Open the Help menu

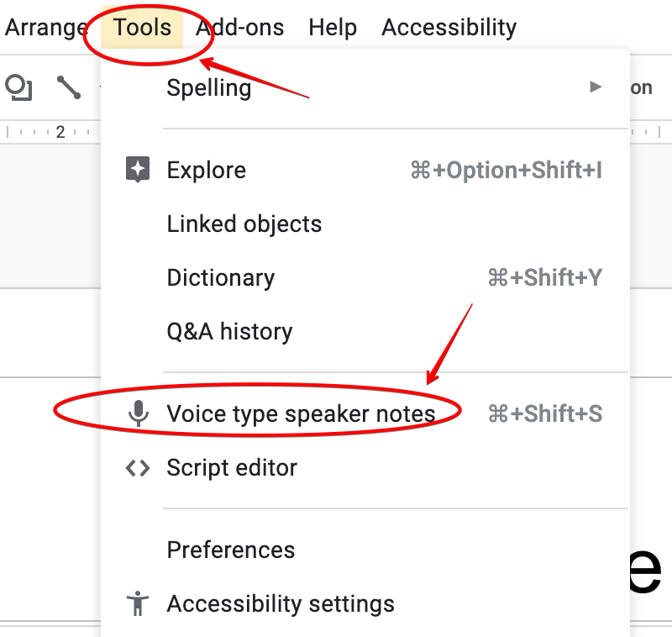click(x=333, y=28)
